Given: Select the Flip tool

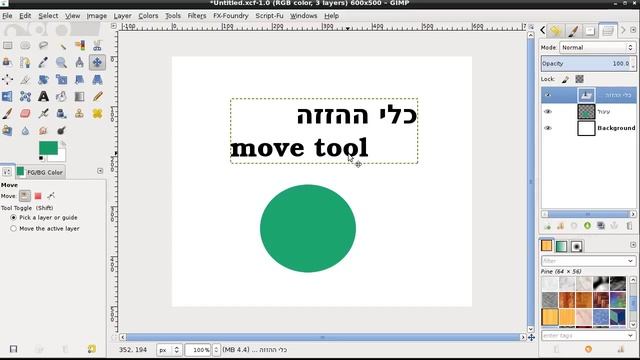Looking at the screenshot, I should pos(7,97).
